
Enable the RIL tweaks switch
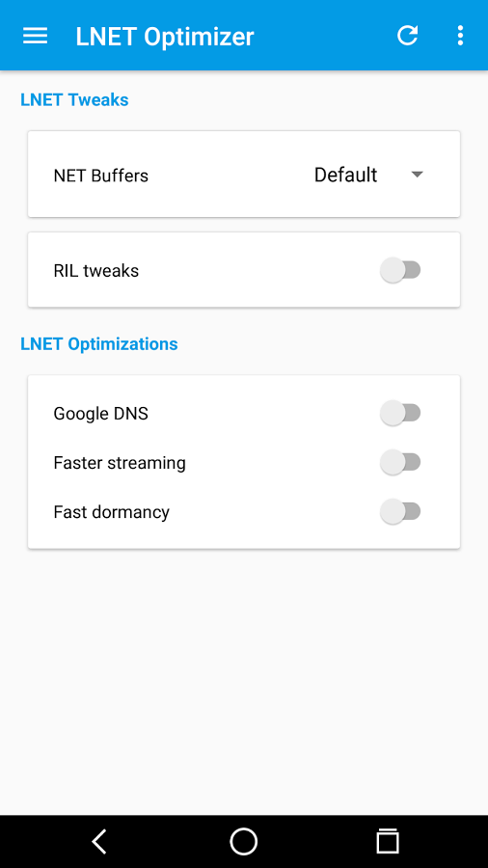pos(400,270)
